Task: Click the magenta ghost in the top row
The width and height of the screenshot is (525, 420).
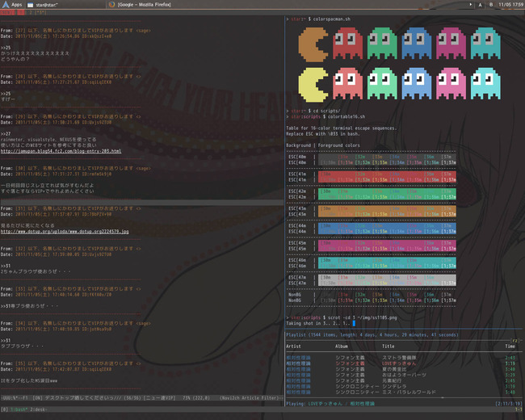Action: coord(451,44)
